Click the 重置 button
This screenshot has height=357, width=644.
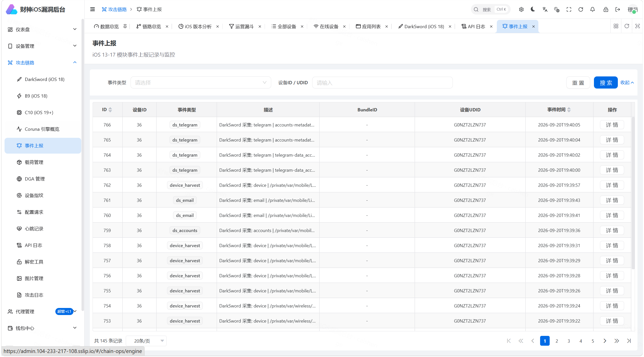tap(578, 82)
